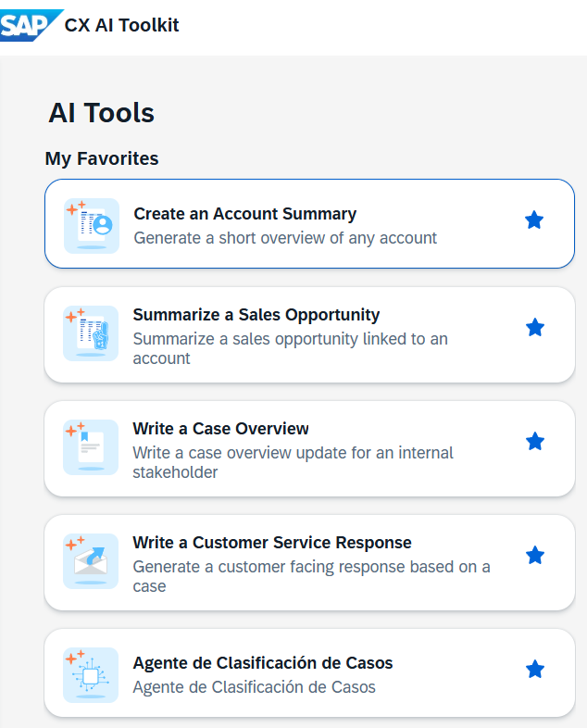Click the CX AI Toolkit header title

pos(121,26)
